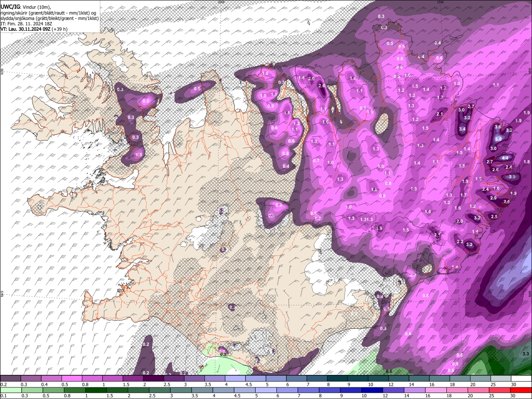
Task: Click the snow legend swatch labeled 0.2
Action: point(10,379)
